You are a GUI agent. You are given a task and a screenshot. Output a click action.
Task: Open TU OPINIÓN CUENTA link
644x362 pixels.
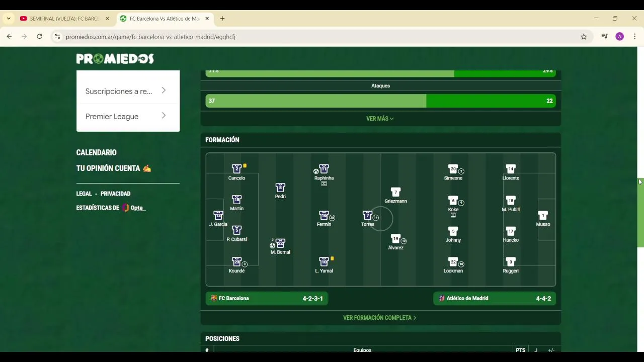[x=114, y=168]
